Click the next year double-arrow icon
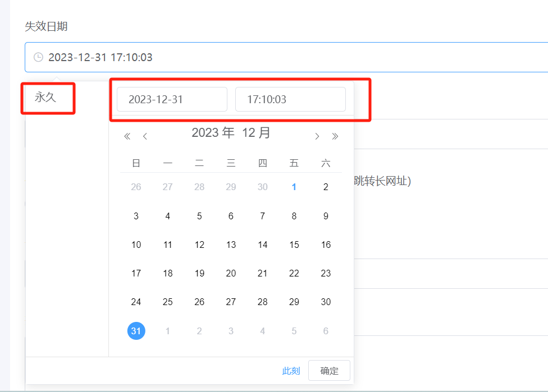Viewport: 548px width, 392px height. pyautogui.click(x=335, y=136)
